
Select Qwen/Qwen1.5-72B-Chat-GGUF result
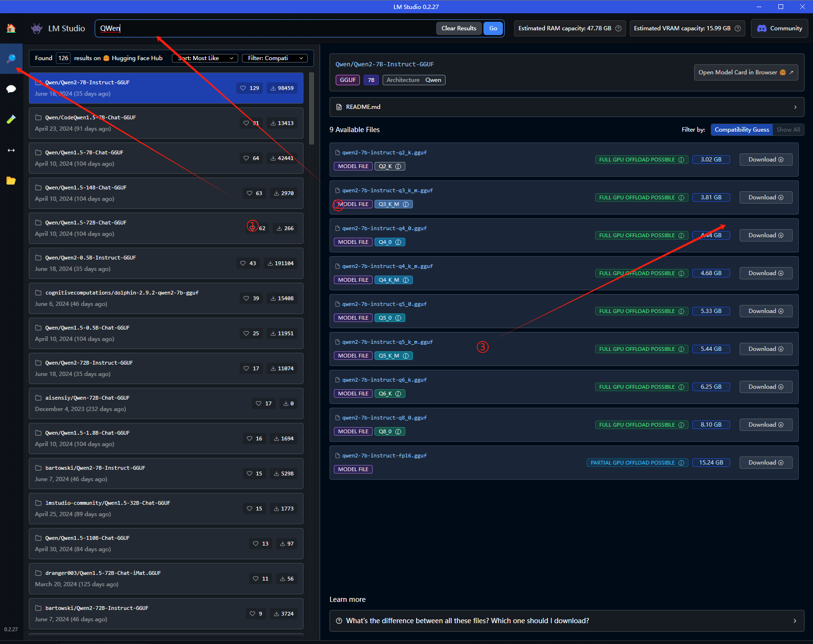[166, 228]
